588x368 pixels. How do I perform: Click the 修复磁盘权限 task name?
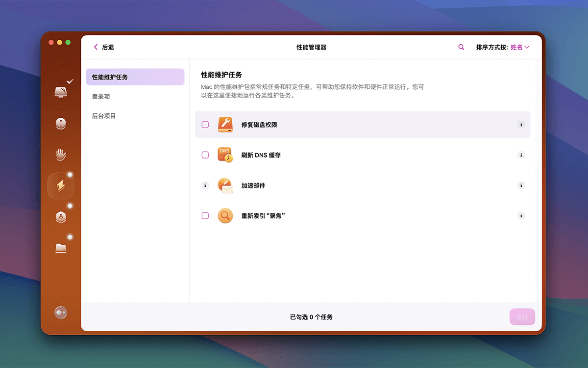259,125
